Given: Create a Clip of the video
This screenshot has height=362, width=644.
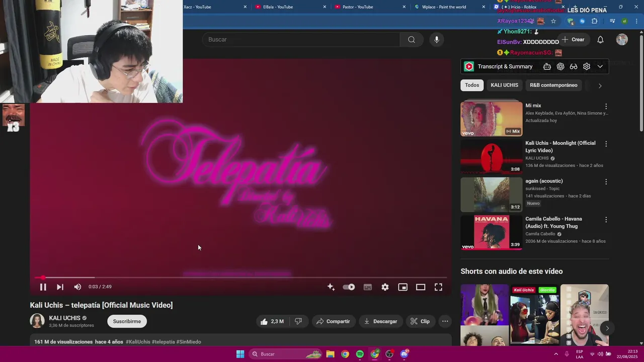Looking at the screenshot, I should pyautogui.click(x=420, y=321).
